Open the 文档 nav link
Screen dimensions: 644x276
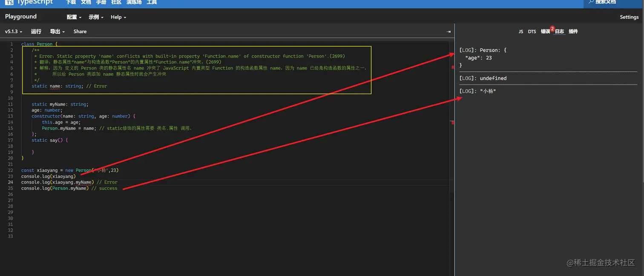86,2
